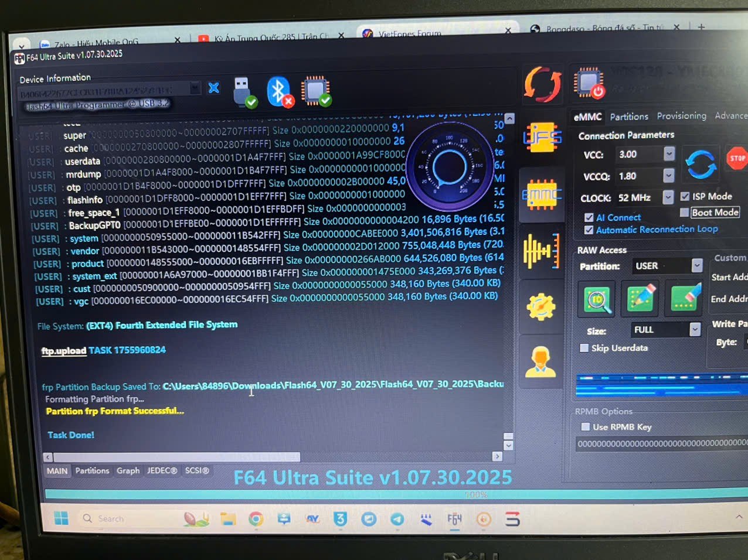Open File Explorer from the taskbar
The image size is (748, 560).
click(227, 519)
